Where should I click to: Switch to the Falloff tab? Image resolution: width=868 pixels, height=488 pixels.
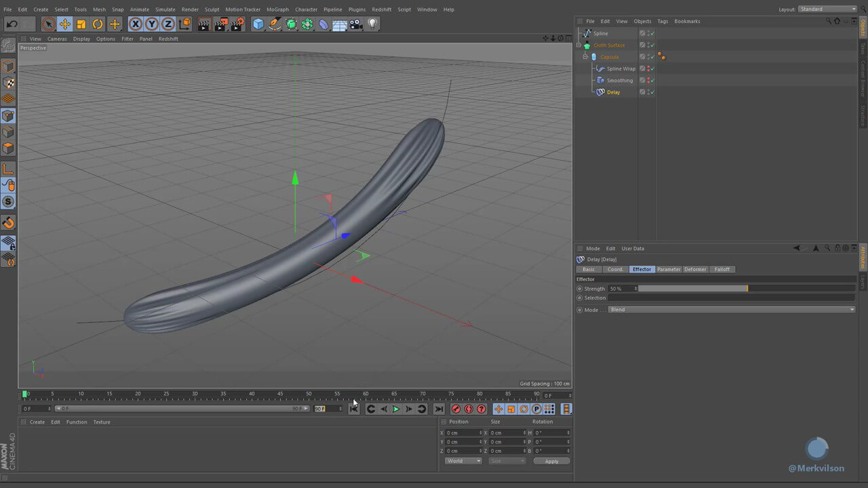[722, 269]
